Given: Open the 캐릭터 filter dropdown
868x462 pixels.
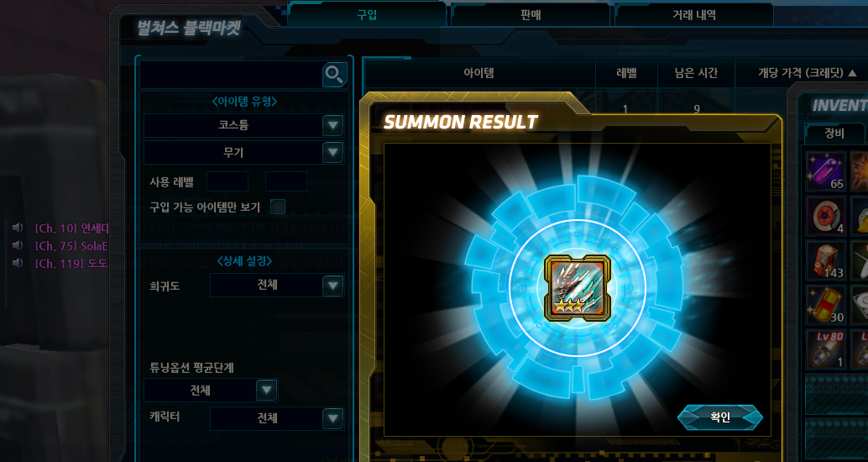Looking at the screenshot, I should tap(277, 418).
